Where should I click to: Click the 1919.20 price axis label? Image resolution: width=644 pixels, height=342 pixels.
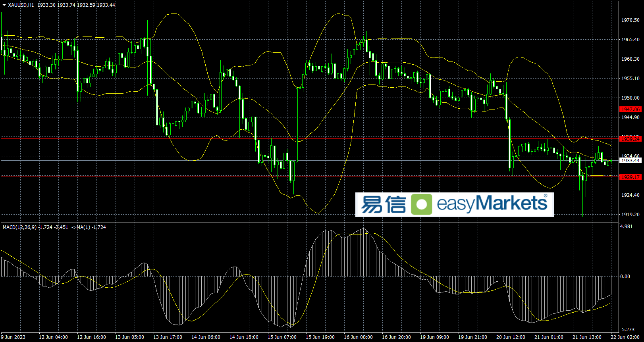[631, 215]
